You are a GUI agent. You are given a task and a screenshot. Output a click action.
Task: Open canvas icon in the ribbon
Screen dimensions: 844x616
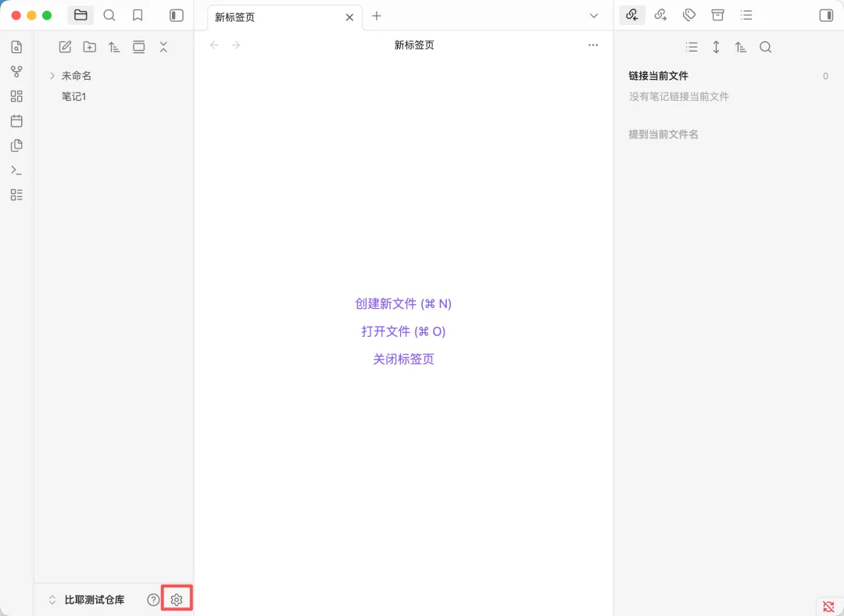click(x=16, y=96)
